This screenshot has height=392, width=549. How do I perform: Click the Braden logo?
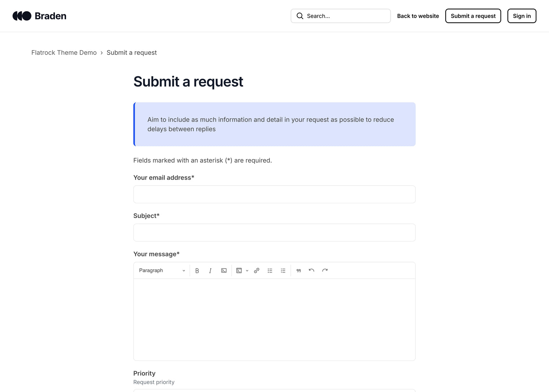pyautogui.click(x=39, y=16)
